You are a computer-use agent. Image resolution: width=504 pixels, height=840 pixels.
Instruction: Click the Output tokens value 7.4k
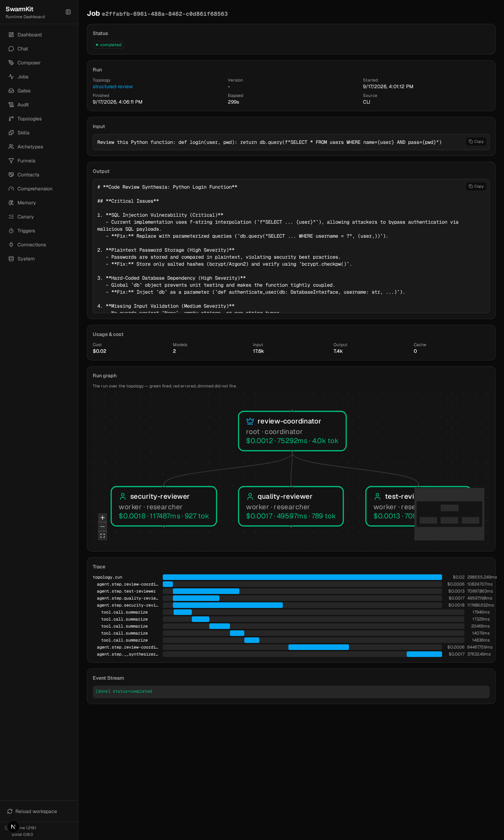[338, 351]
